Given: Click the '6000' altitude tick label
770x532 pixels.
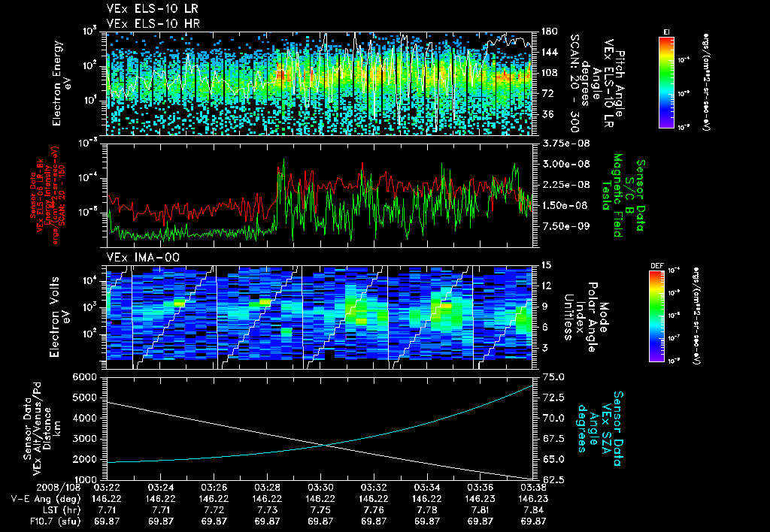Looking at the screenshot, I should [84, 377].
